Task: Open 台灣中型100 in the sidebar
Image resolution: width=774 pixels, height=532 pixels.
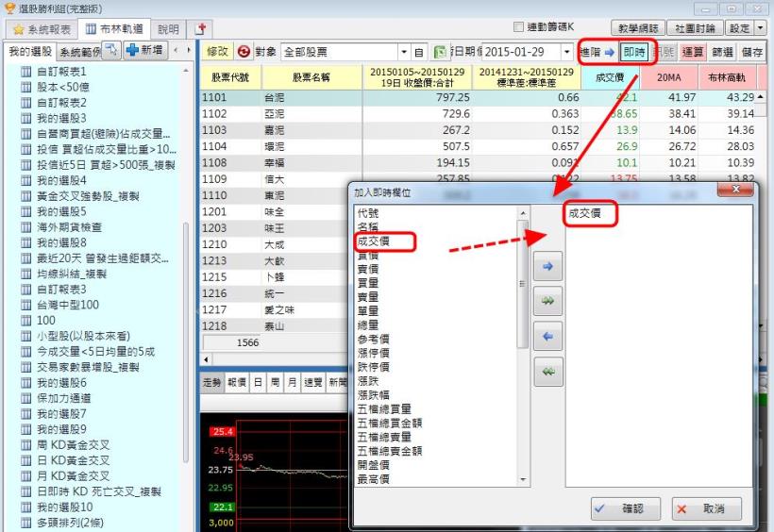Action: 68,305
